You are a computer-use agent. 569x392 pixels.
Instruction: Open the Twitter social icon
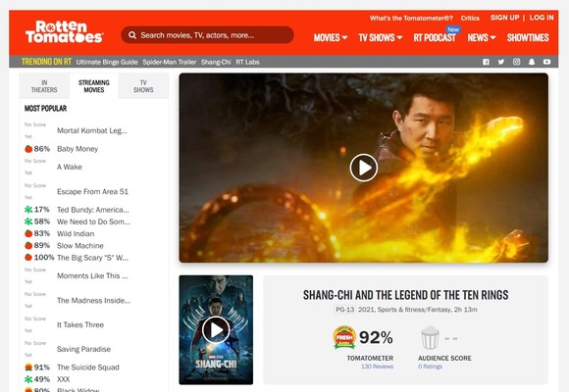[x=501, y=62]
